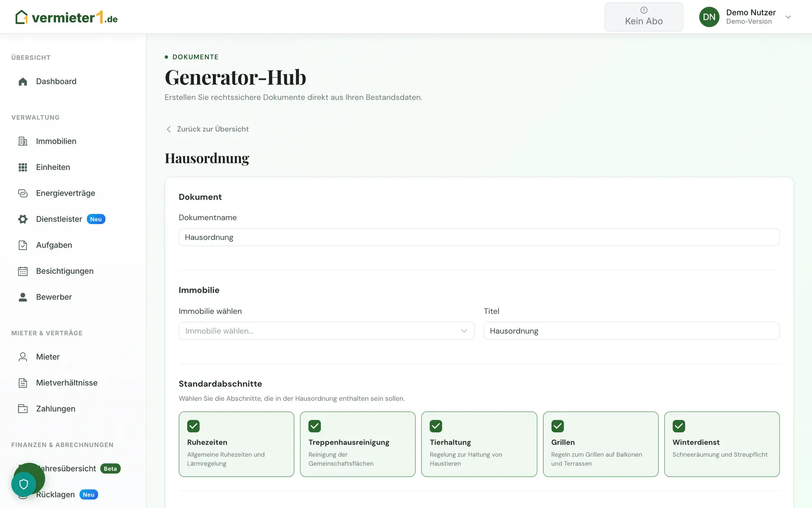
Task: Click the Mieter user icon
Action: (23, 357)
